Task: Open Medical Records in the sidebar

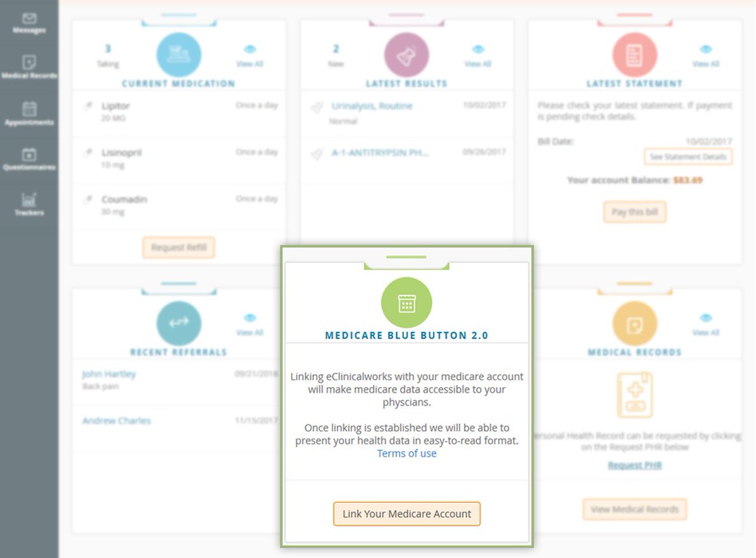Action: [x=29, y=67]
